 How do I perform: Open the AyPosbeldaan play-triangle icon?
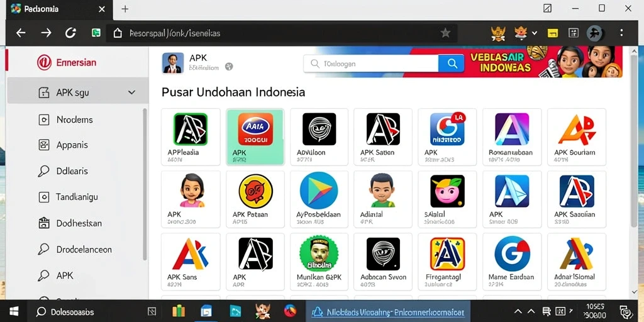click(319, 191)
